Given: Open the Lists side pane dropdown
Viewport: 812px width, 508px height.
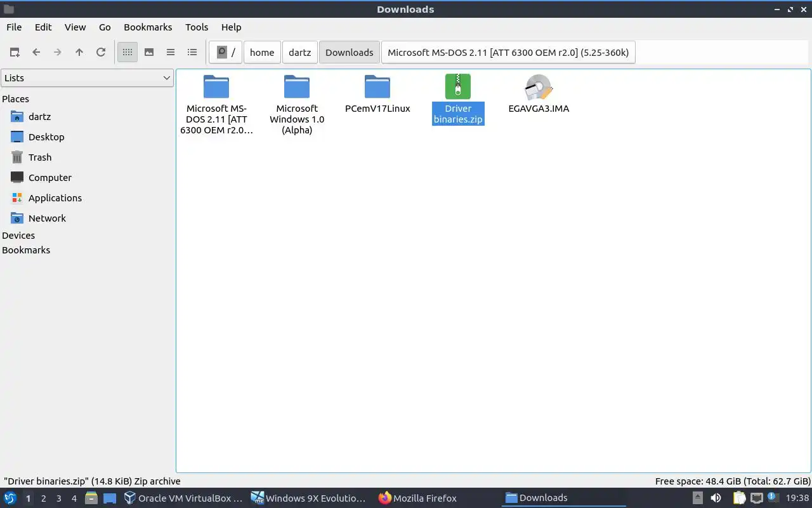Looking at the screenshot, I should point(87,78).
